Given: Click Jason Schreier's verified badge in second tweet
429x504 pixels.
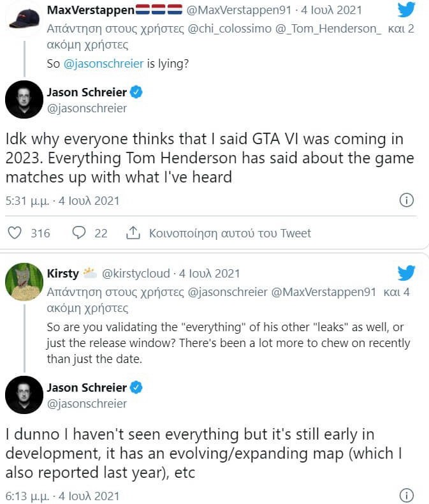Looking at the screenshot, I should click(136, 387).
